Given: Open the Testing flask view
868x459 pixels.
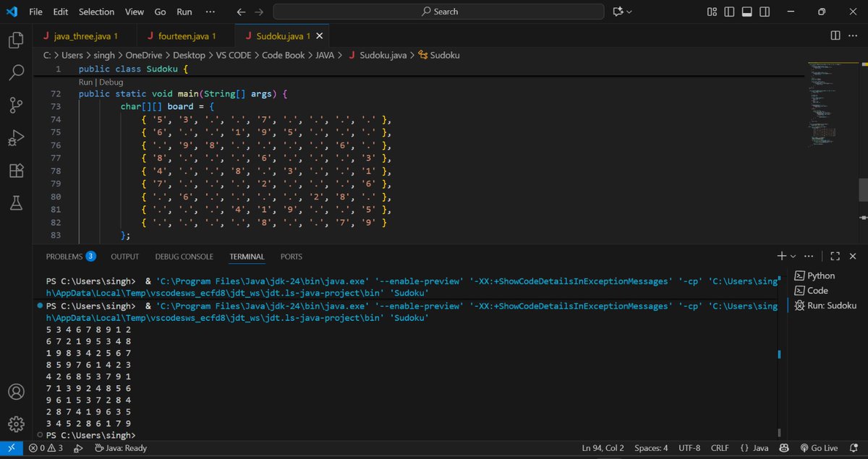Looking at the screenshot, I should point(16,204).
